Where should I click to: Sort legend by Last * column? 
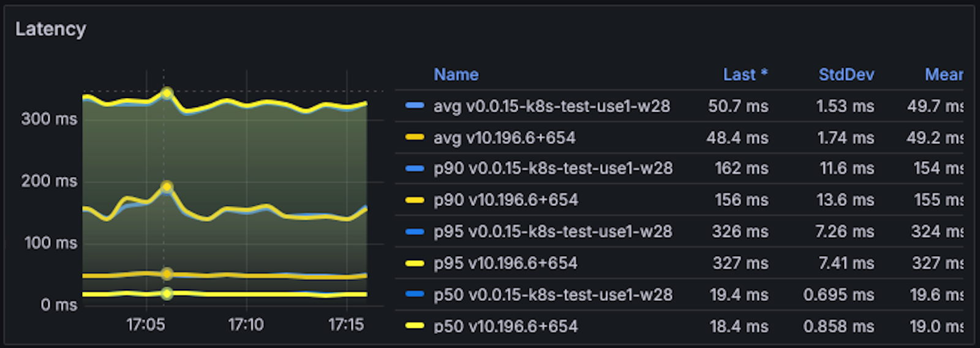pyautogui.click(x=745, y=75)
